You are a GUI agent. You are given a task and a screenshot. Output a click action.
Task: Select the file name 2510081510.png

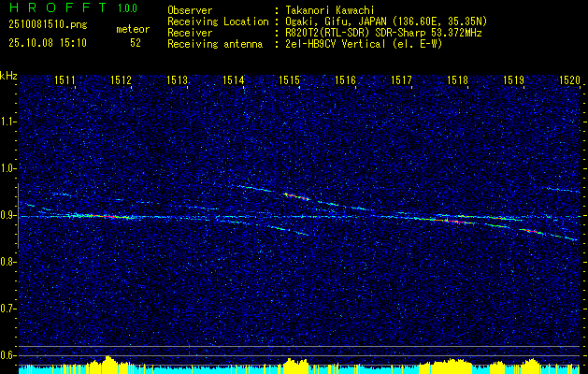click(48, 25)
